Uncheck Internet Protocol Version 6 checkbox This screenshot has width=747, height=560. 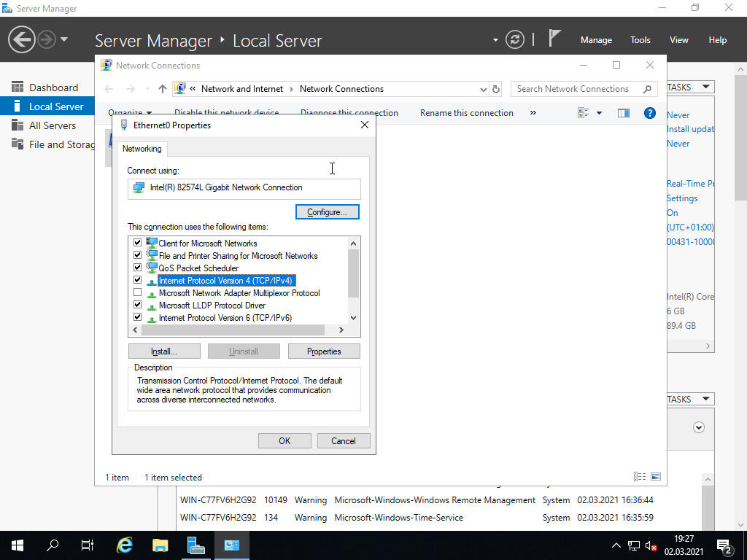(137, 317)
